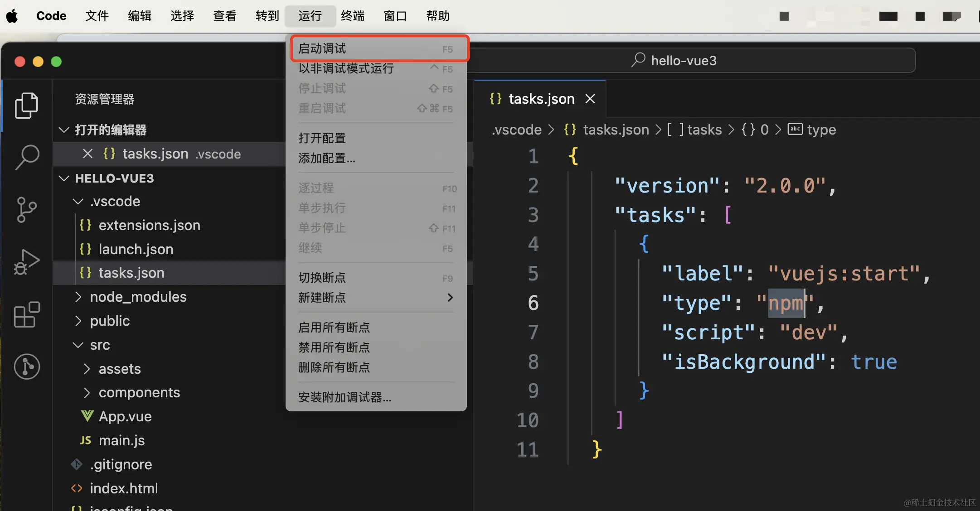Viewport: 980px width, 511px height.
Task: Open the Explorer view in the Activity Bar
Action: click(x=27, y=105)
